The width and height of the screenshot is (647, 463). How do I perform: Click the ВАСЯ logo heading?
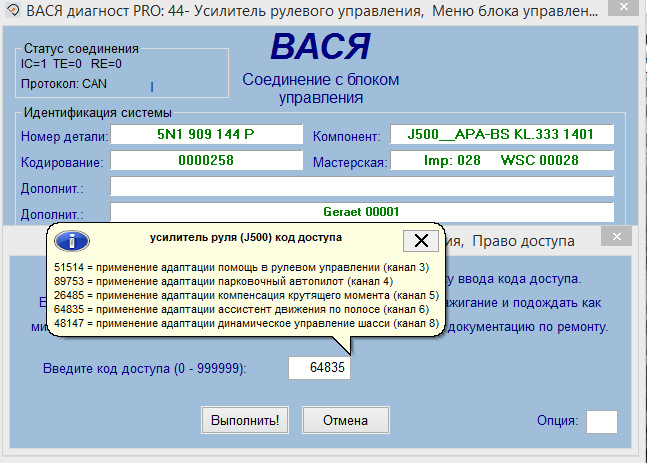[x=321, y=47]
